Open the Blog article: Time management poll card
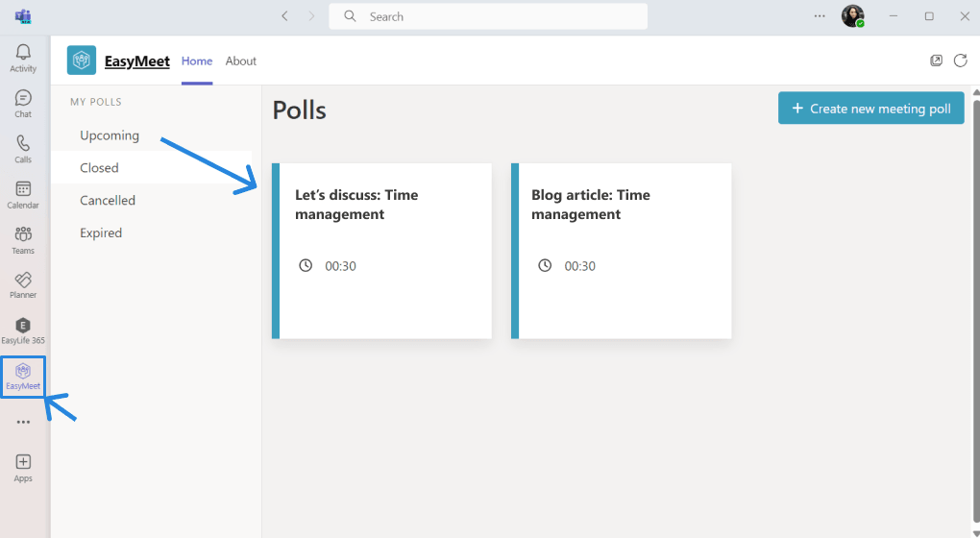 (x=621, y=251)
